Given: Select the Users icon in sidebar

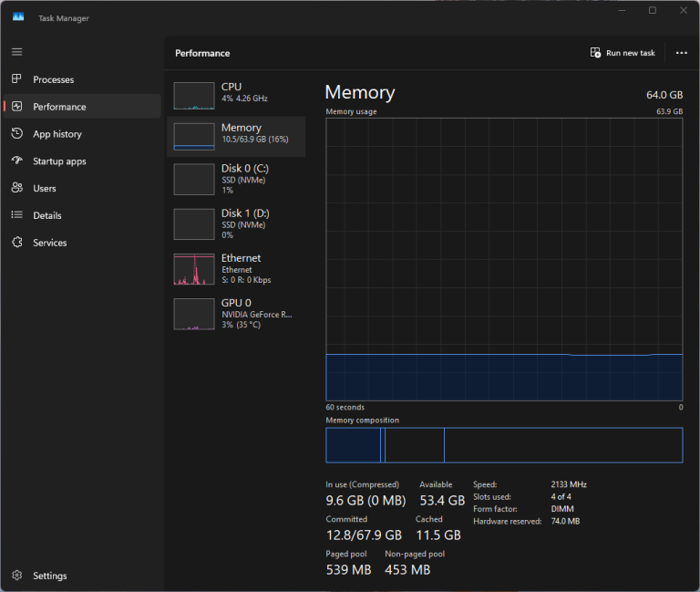Looking at the screenshot, I should tap(16, 188).
